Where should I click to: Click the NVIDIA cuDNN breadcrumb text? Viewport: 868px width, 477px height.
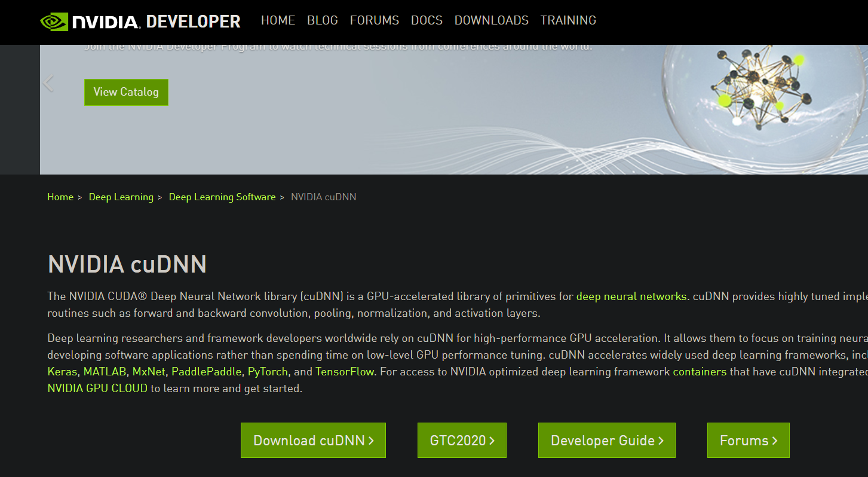(324, 197)
